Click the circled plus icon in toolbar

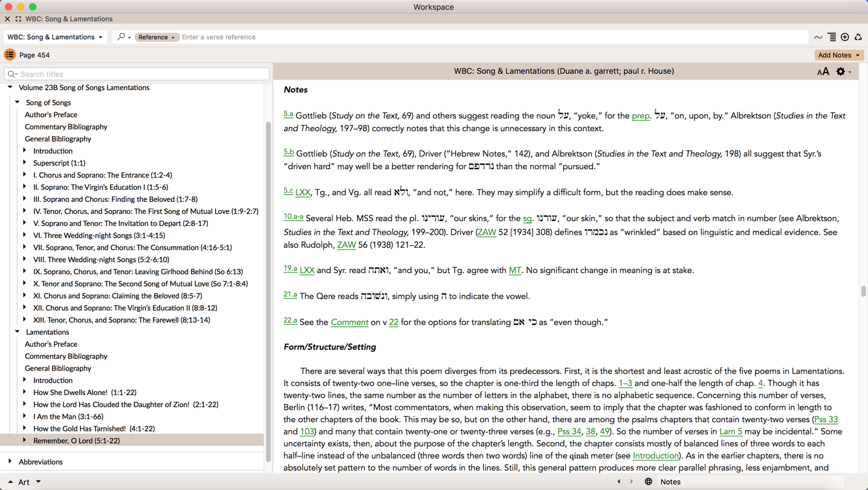[x=845, y=37]
